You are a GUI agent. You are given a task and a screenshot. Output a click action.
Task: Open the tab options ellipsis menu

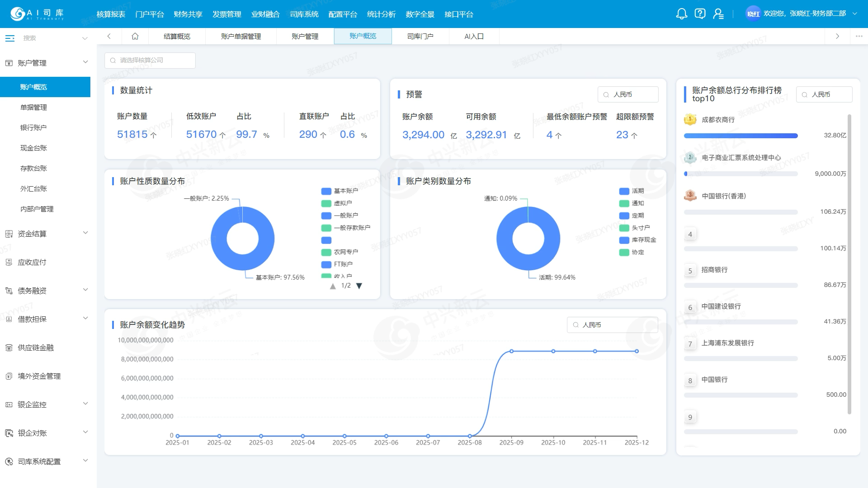tap(859, 36)
